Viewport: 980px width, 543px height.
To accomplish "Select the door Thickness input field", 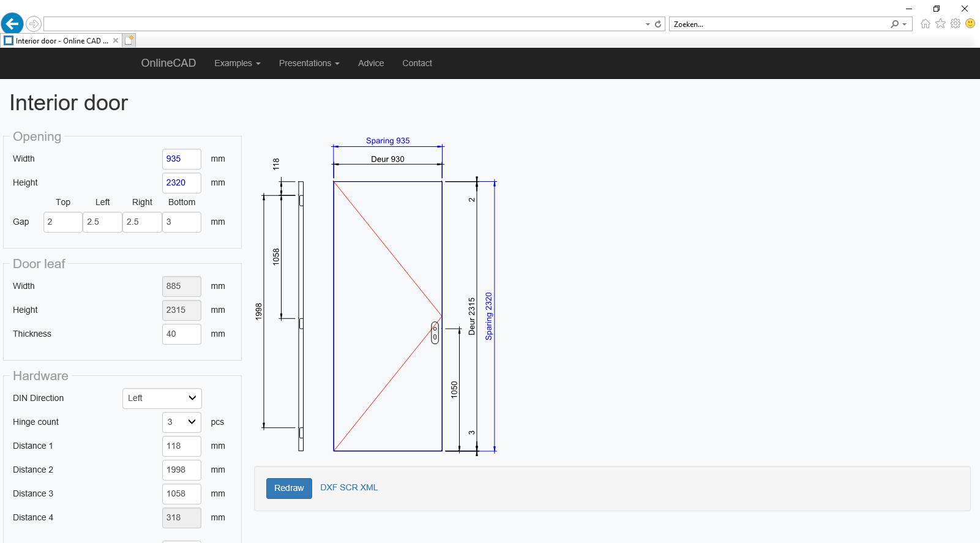I will [x=182, y=334].
